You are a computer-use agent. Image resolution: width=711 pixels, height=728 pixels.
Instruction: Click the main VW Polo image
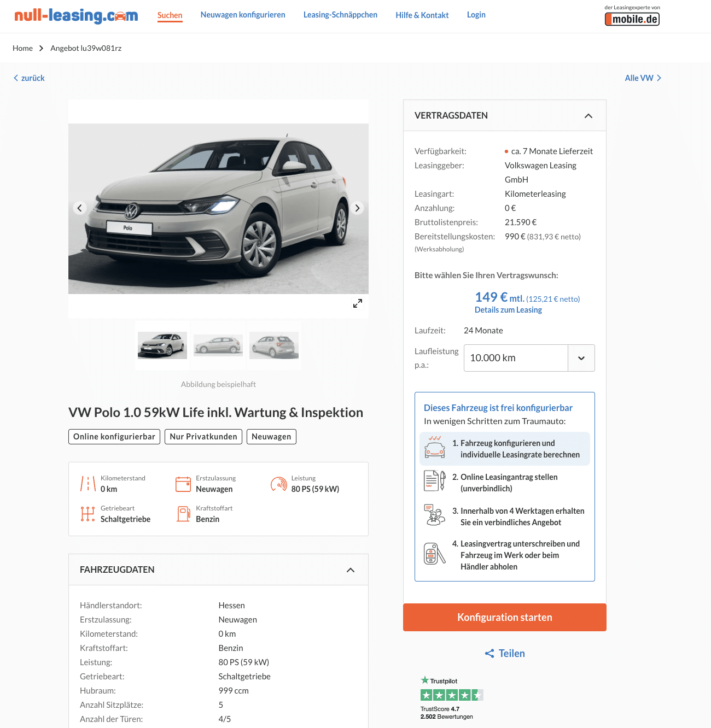click(218, 209)
